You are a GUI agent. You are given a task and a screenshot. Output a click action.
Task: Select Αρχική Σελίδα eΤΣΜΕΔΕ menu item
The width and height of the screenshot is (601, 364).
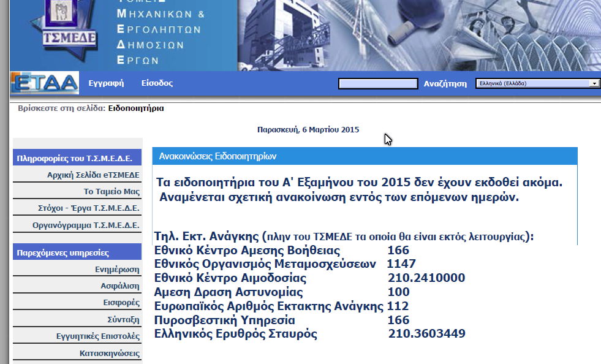(93, 175)
